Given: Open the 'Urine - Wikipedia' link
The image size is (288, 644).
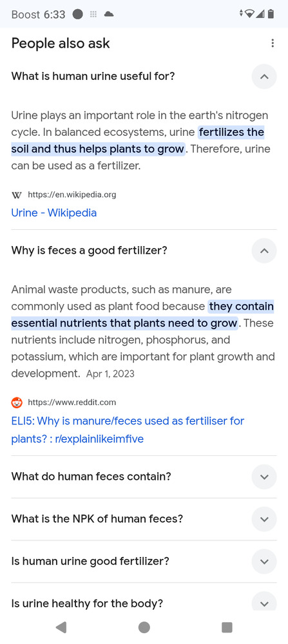Looking at the screenshot, I should (x=54, y=213).
